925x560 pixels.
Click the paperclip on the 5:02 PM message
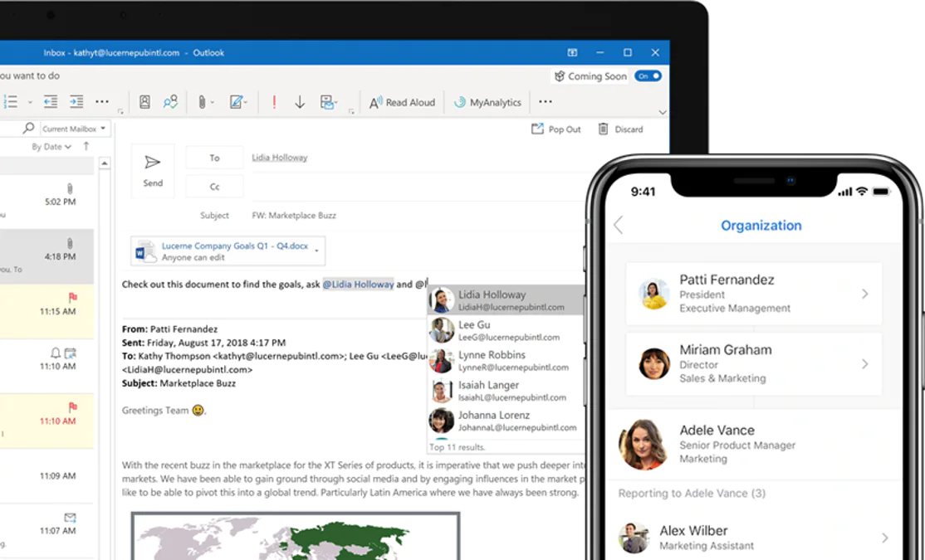[x=70, y=188]
